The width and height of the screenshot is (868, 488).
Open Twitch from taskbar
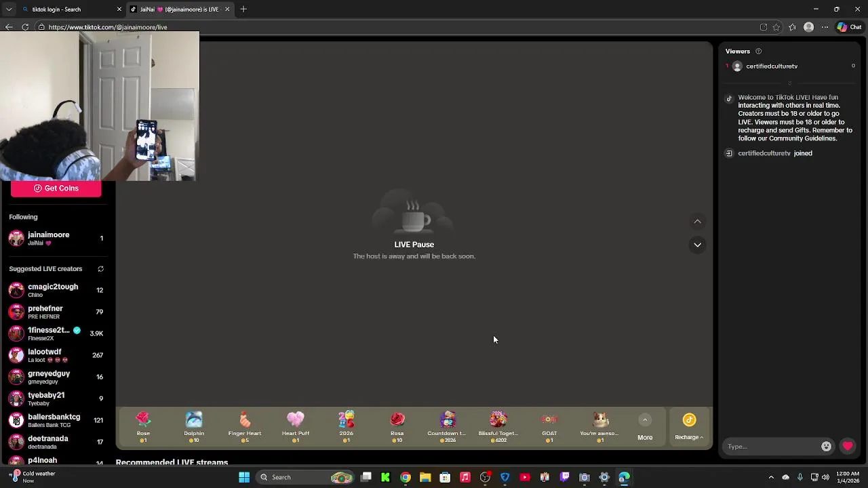pyautogui.click(x=564, y=477)
